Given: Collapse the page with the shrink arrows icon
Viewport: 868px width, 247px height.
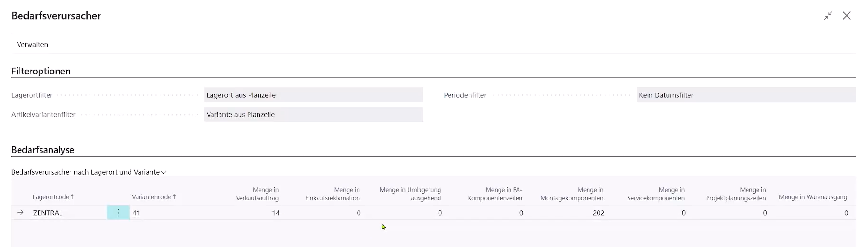Looking at the screenshot, I should (x=828, y=16).
